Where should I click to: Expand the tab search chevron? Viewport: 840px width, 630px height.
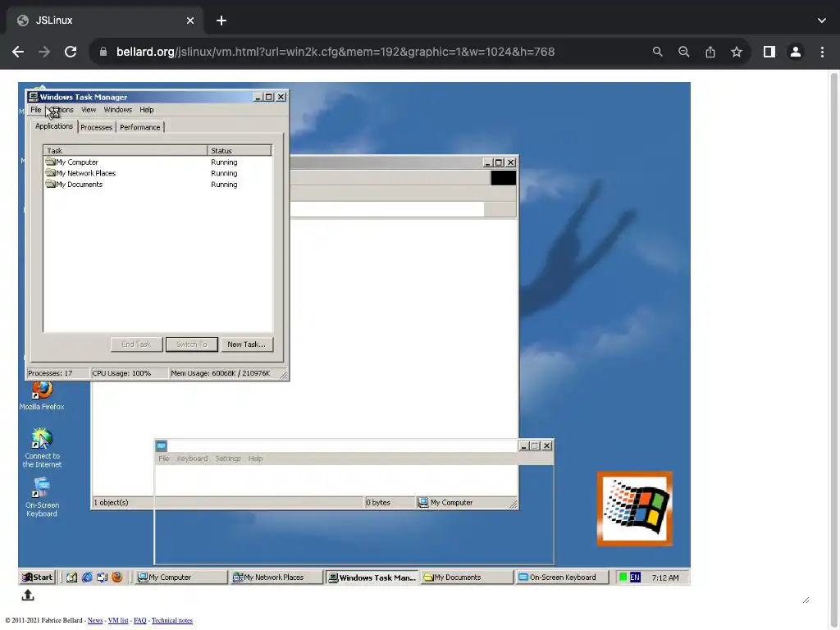click(x=822, y=21)
